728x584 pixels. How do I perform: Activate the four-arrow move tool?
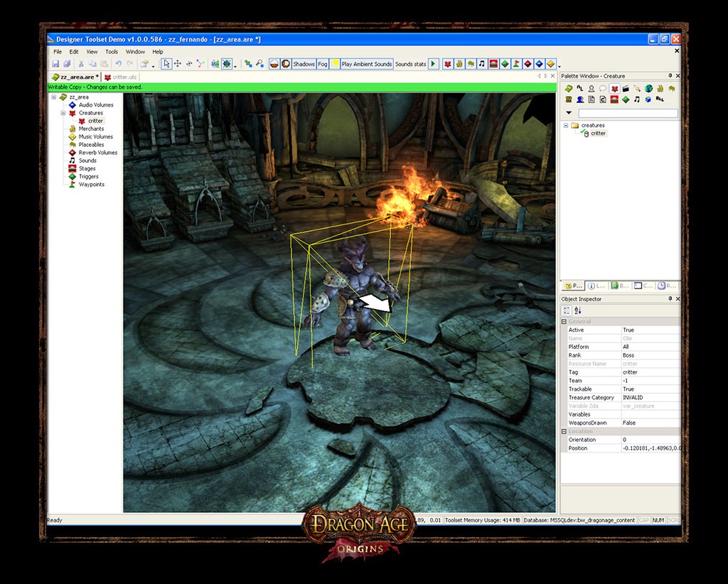coord(178,64)
